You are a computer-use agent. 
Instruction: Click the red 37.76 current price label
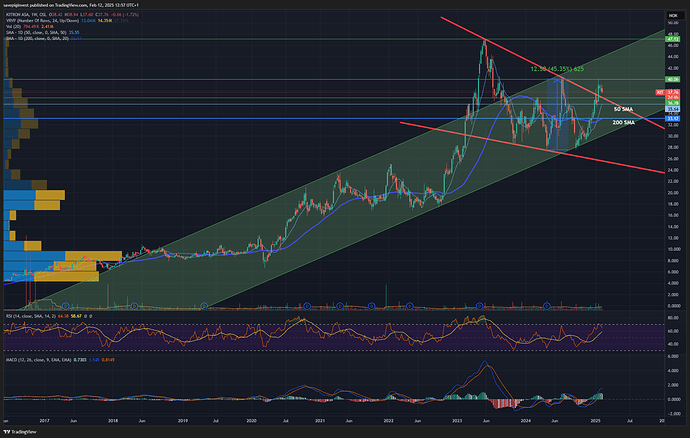(x=673, y=92)
